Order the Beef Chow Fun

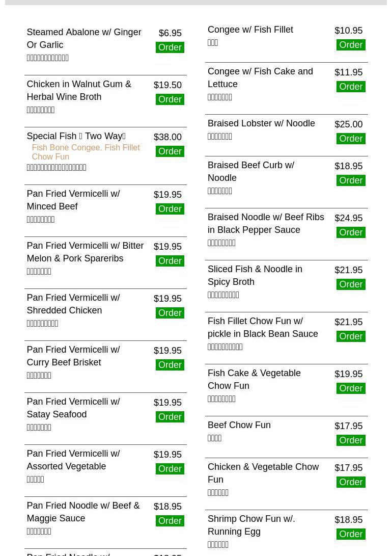pyautogui.click(x=351, y=440)
